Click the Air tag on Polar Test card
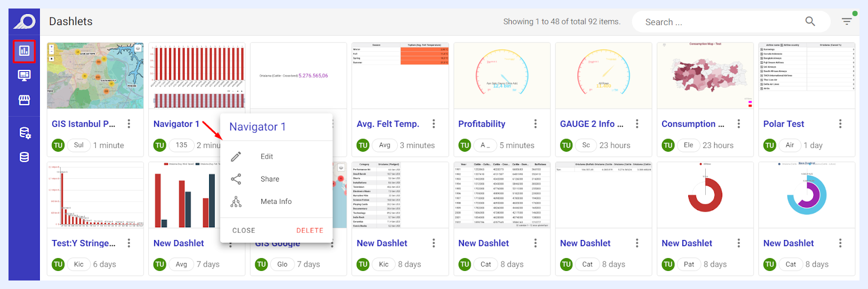The width and height of the screenshot is (868, 289). pyautogui.click(x=790, y=145)
